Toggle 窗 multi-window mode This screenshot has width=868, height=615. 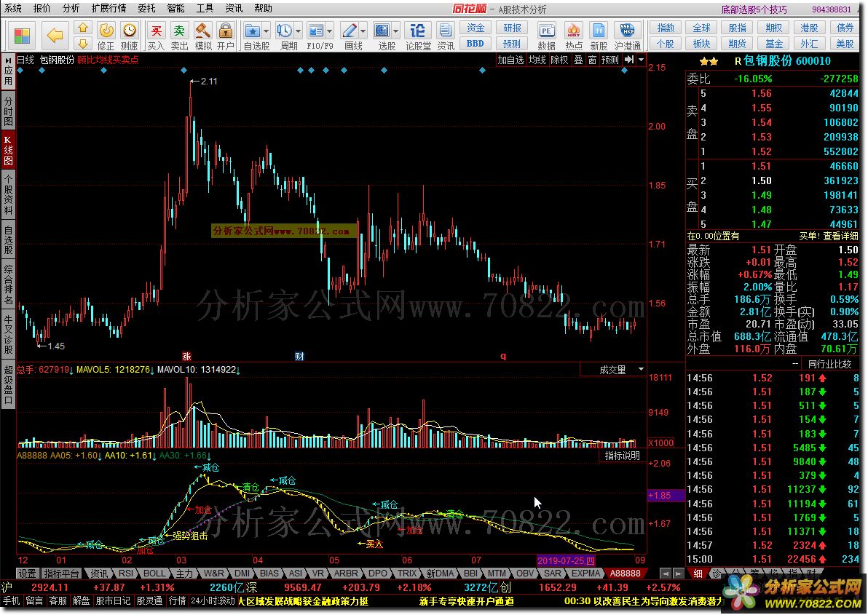[x=592, y=60]
